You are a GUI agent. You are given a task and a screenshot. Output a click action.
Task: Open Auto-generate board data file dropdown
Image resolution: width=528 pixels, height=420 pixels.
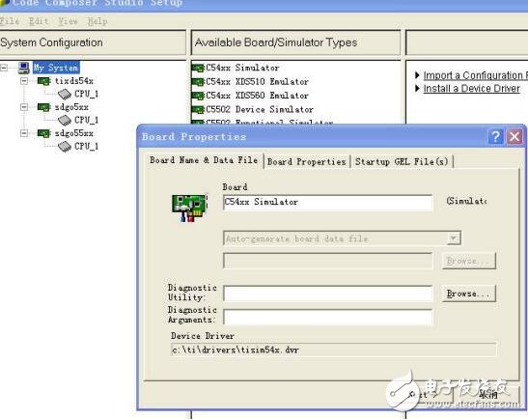pos(454,238)
